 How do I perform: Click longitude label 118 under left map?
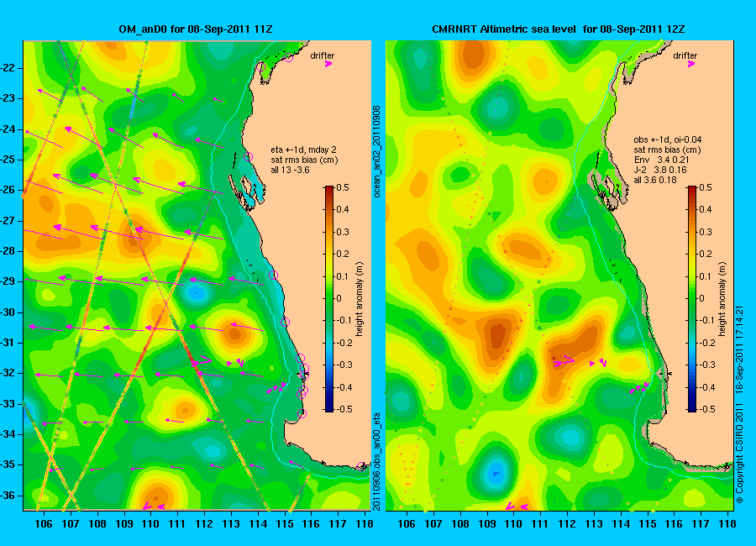[x=364, y=524]
